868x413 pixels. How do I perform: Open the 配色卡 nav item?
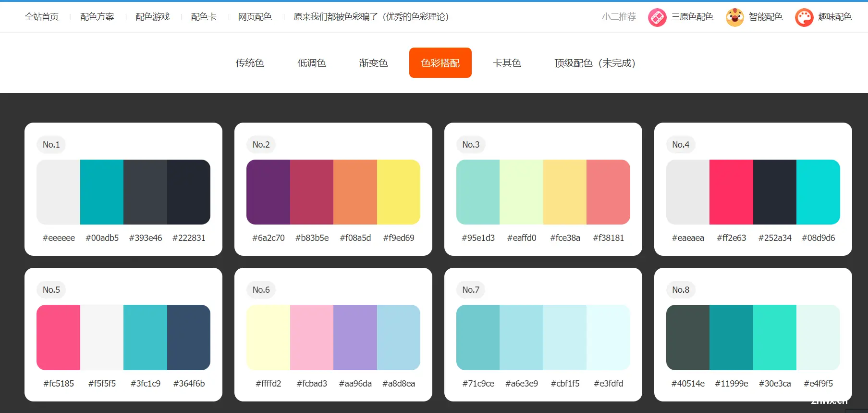click(204, 17)
